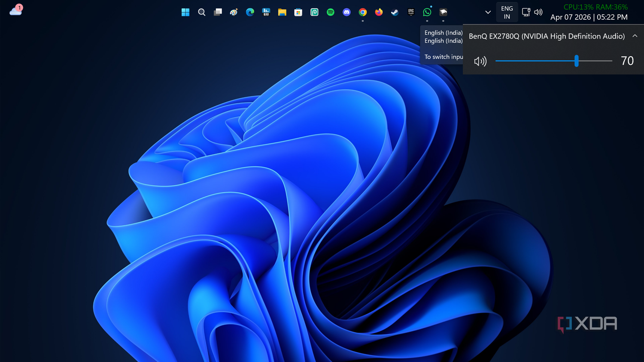Viewport: 644px width, 362px height.
Task: Click the volume level value 70
Action: pos(627,61)
